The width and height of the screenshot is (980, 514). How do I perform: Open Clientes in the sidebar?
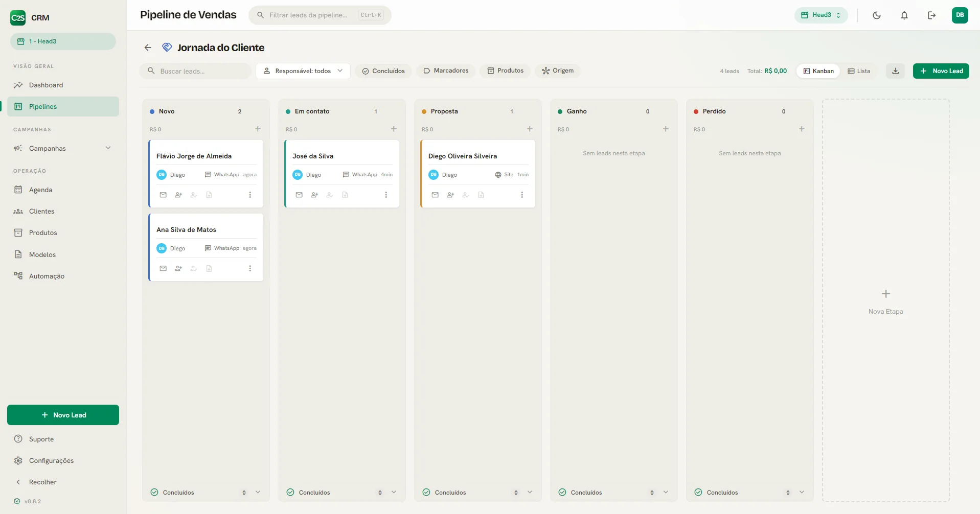(63, 211)
